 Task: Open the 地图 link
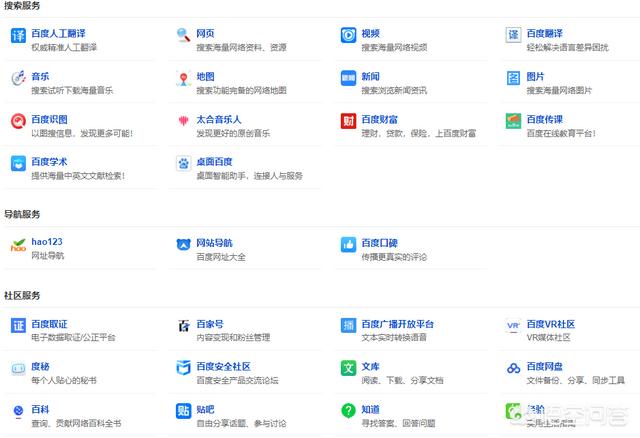(205, 76)
